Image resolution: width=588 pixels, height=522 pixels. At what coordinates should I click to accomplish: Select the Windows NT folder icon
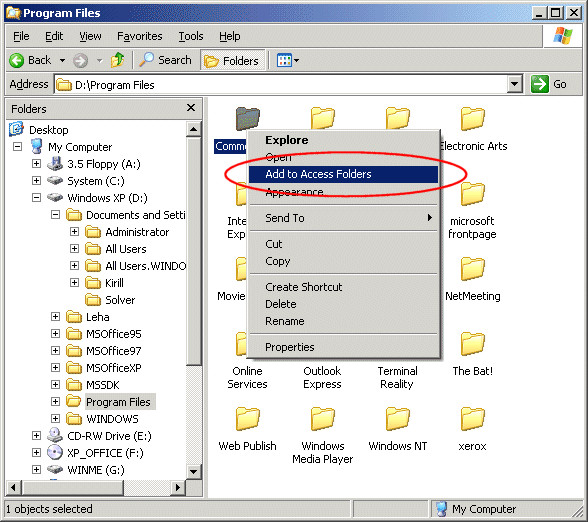(398, 418)
